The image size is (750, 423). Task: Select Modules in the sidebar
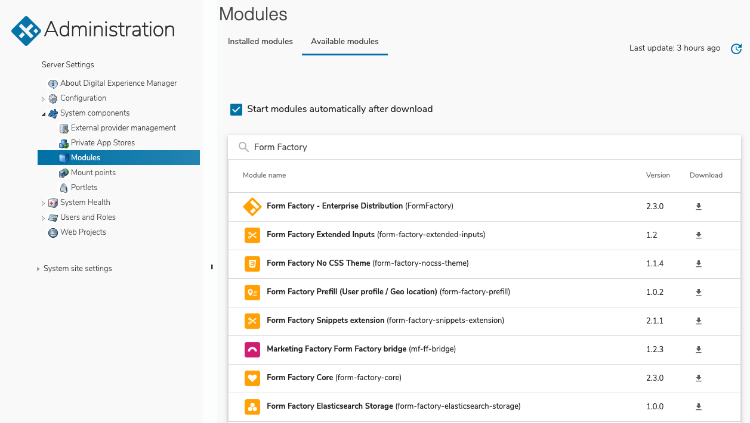click(119, 157)
